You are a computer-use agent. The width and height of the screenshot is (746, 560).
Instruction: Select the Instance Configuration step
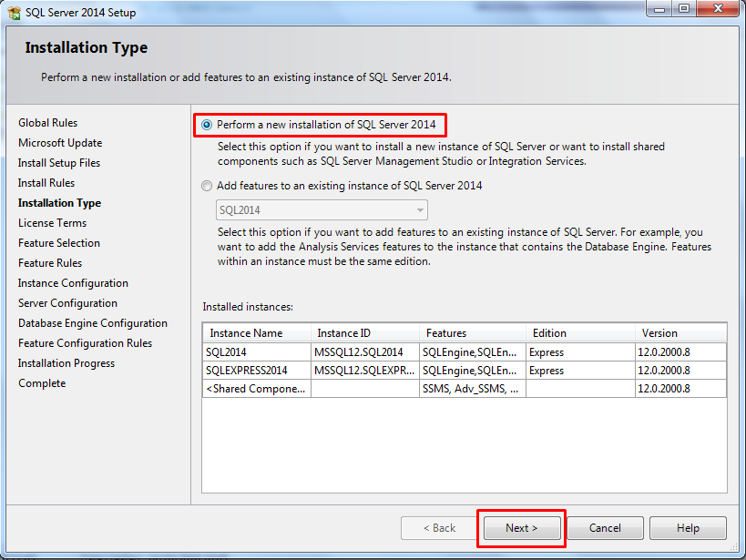pyautogui.click(x=73, y=283)
